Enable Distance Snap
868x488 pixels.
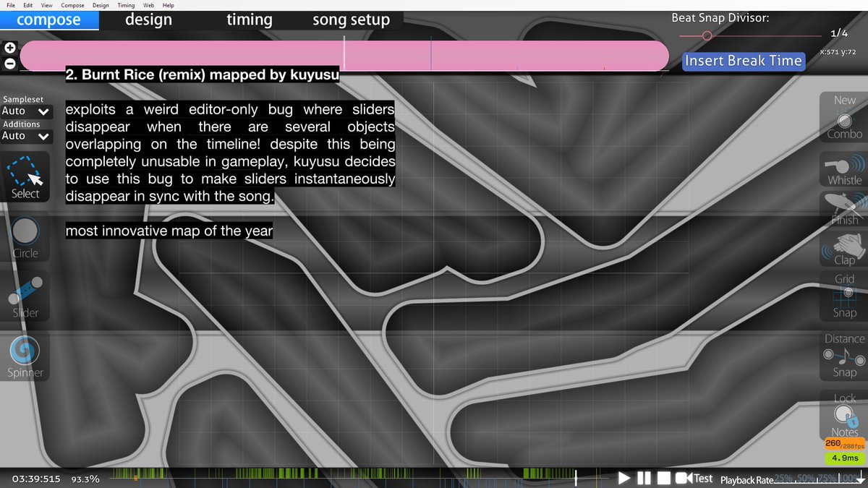coord(844,355)
